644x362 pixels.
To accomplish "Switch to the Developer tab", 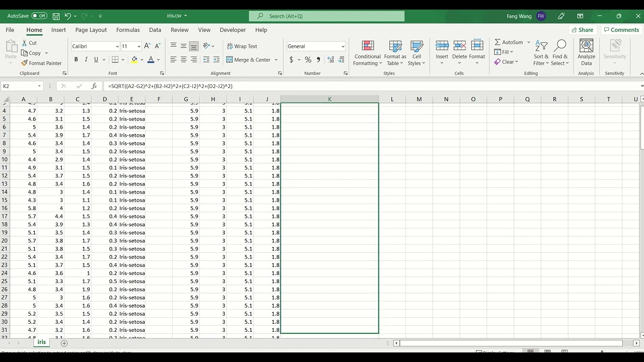I will [x=232, y=30].
